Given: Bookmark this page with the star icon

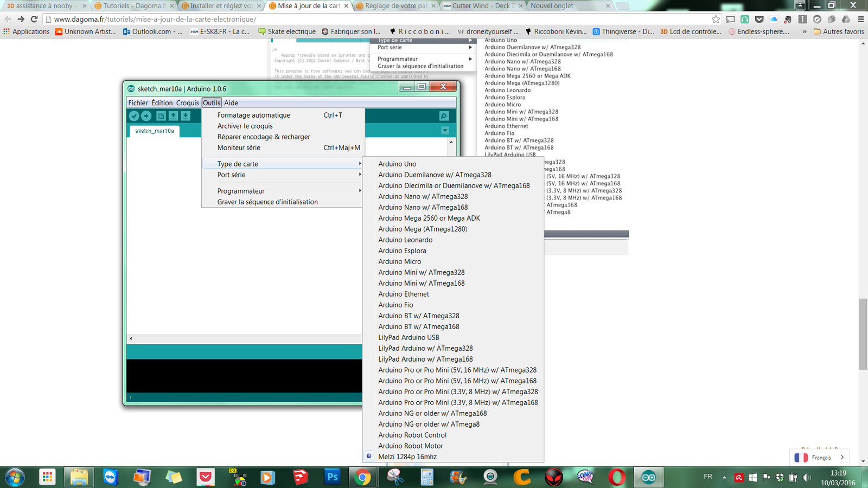Looking at the screenshot, I should click(716, 19).
